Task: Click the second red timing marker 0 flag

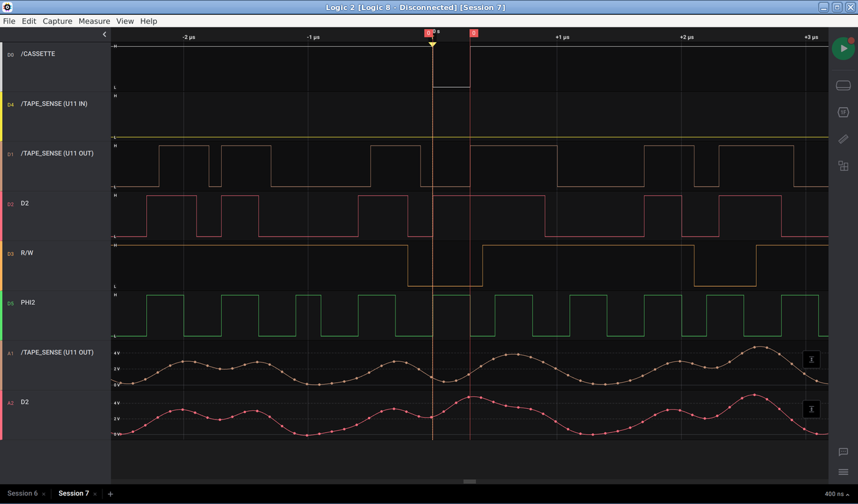Action: (474, 33)
